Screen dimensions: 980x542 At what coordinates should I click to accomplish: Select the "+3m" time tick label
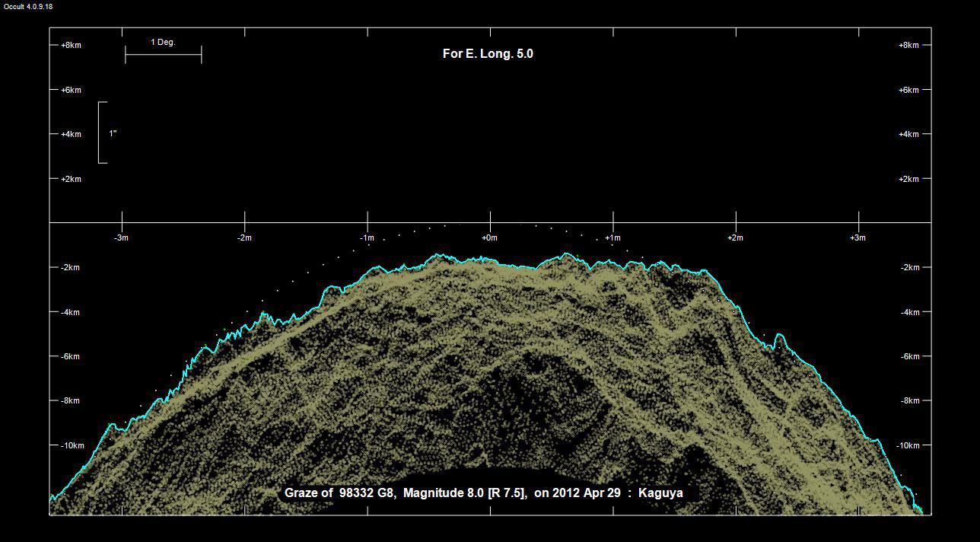point(858,238)
